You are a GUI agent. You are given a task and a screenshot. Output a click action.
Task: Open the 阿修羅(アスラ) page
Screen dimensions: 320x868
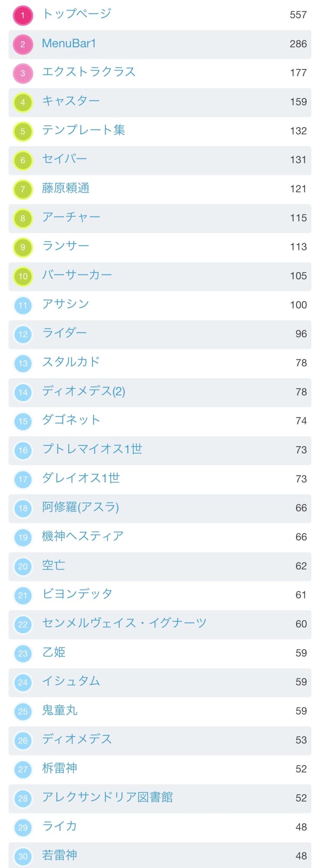(x=80, y=507)
